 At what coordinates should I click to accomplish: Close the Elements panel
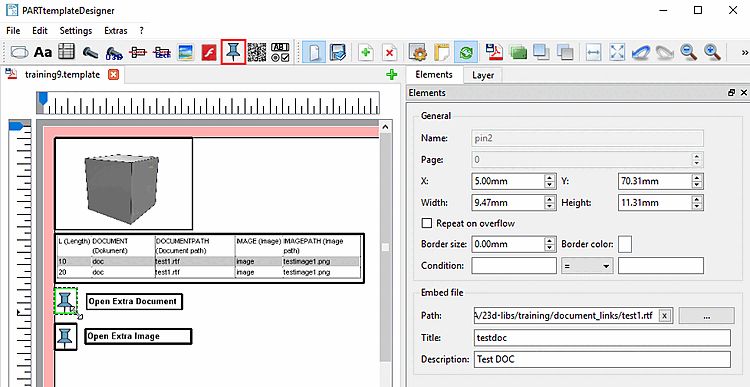pyautogui.click(x=744, y=93)
